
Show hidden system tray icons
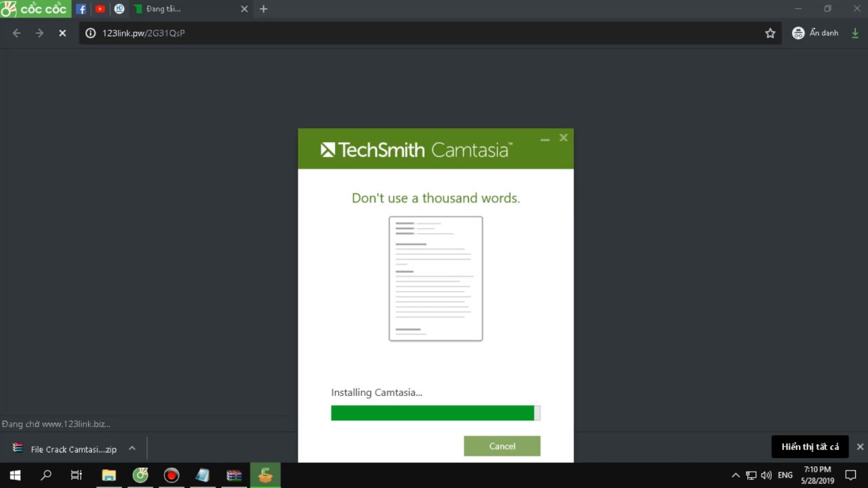[736, 475]
